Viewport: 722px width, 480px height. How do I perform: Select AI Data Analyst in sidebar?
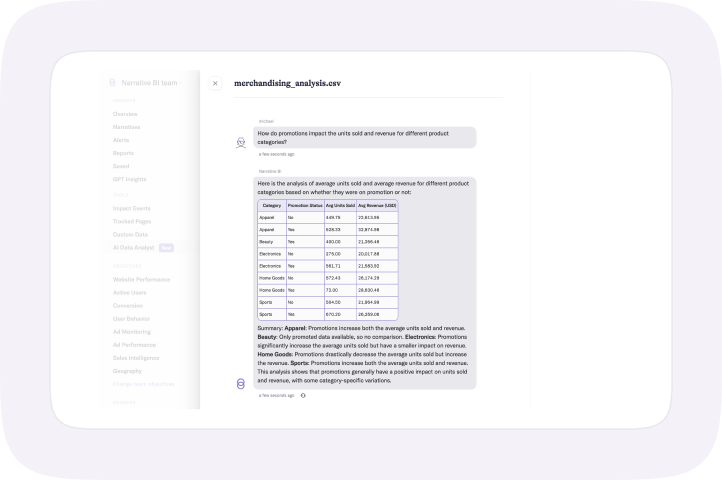[133, 247]
